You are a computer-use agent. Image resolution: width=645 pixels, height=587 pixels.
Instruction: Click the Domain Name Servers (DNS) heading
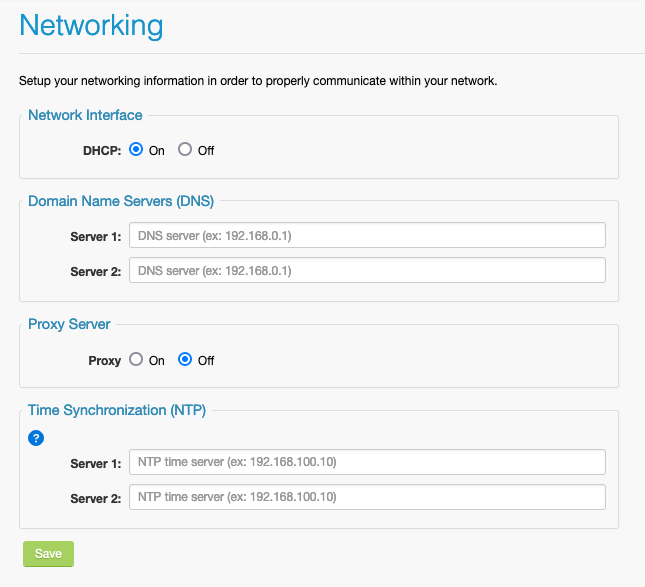pyautogui.click(x=121, y=200)
